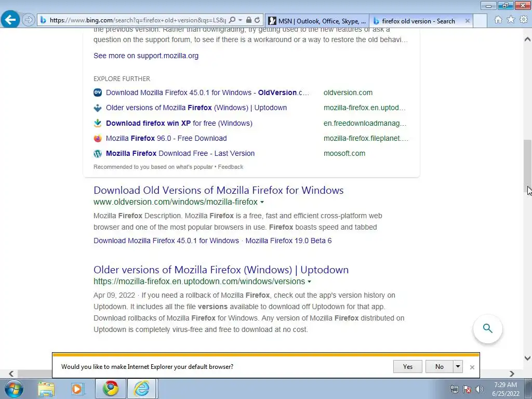Click the OldVersion site favicon
Image resolution: width=532 pixels, height=399 pixels.
click(97, 92)
